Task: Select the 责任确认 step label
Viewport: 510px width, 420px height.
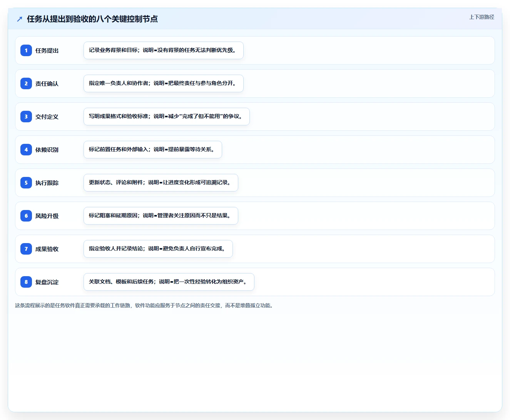Action: pyautogui.click(x=47, y=83)
